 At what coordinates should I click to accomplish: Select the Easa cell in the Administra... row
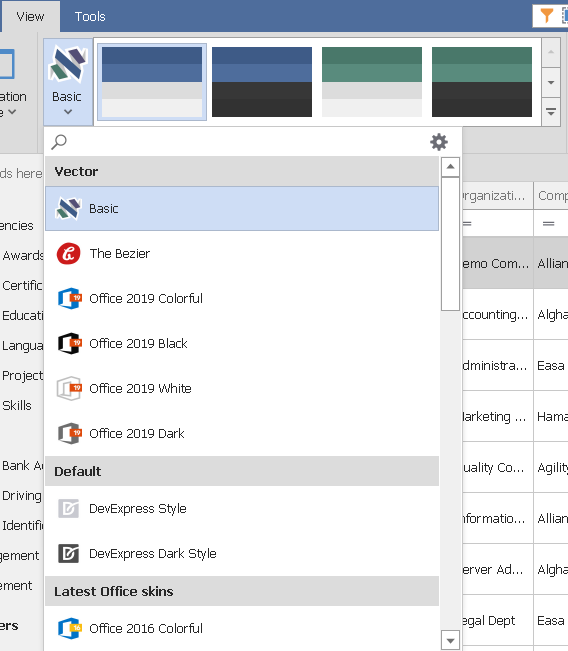551,365
